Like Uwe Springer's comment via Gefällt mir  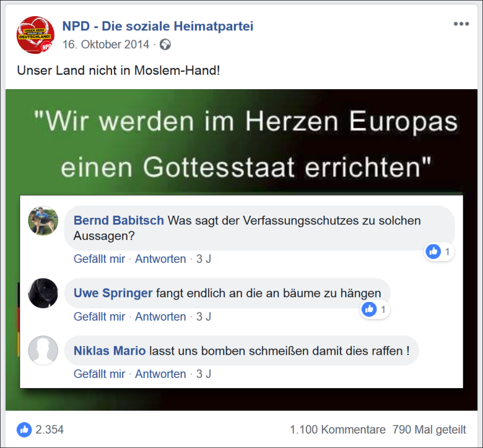(99, 316)
